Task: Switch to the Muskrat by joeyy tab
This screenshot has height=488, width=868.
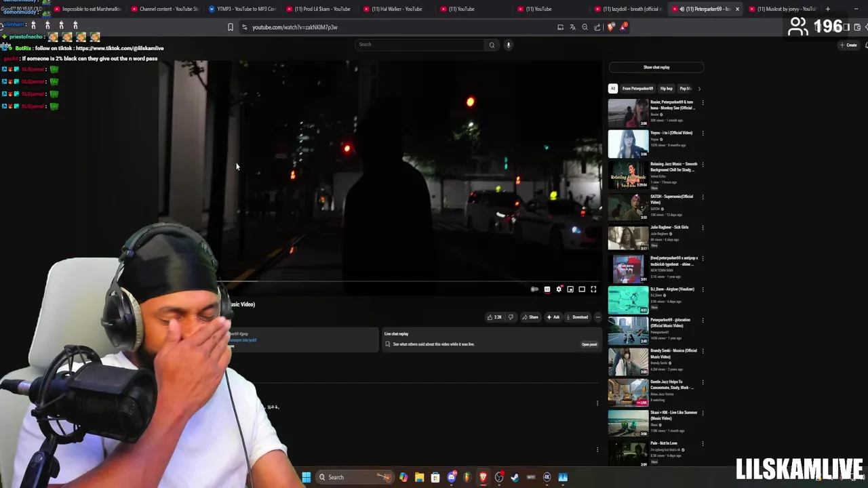Action: (x=785, y=9)
